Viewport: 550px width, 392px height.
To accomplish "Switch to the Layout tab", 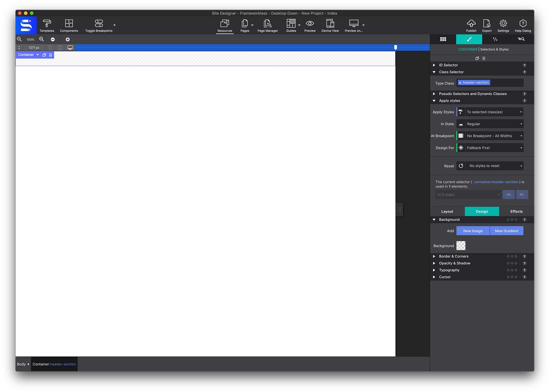I will coord(447,212).
